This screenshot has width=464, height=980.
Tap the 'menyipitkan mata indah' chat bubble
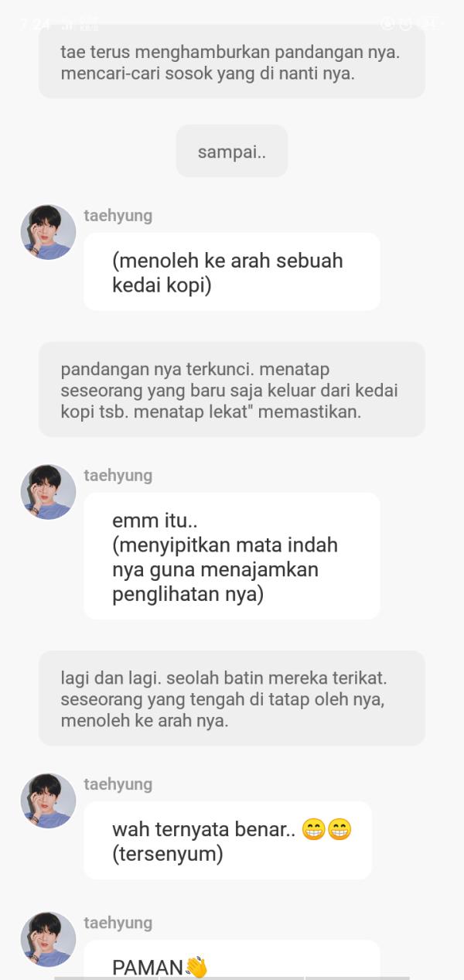(x=232, y=556)
